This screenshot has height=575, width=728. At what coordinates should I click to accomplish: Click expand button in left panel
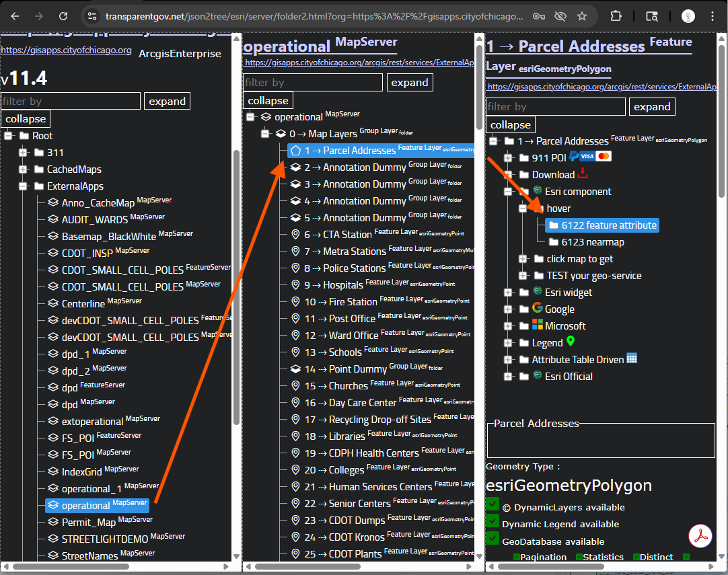pos(167,101)
